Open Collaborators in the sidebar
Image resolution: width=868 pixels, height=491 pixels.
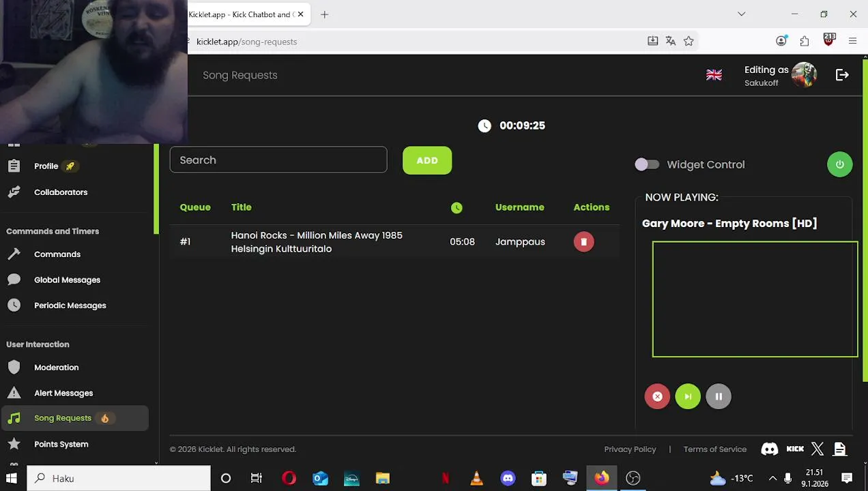(x=61, y=192)
